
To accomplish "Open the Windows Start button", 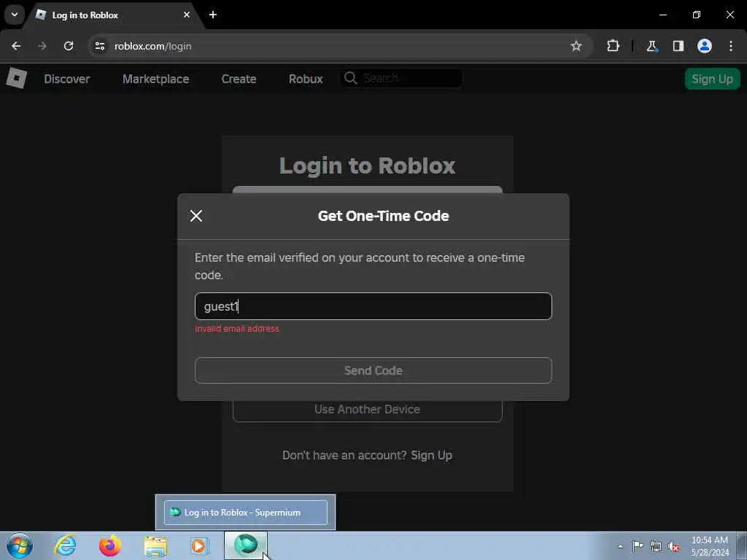I will (20, 545).
